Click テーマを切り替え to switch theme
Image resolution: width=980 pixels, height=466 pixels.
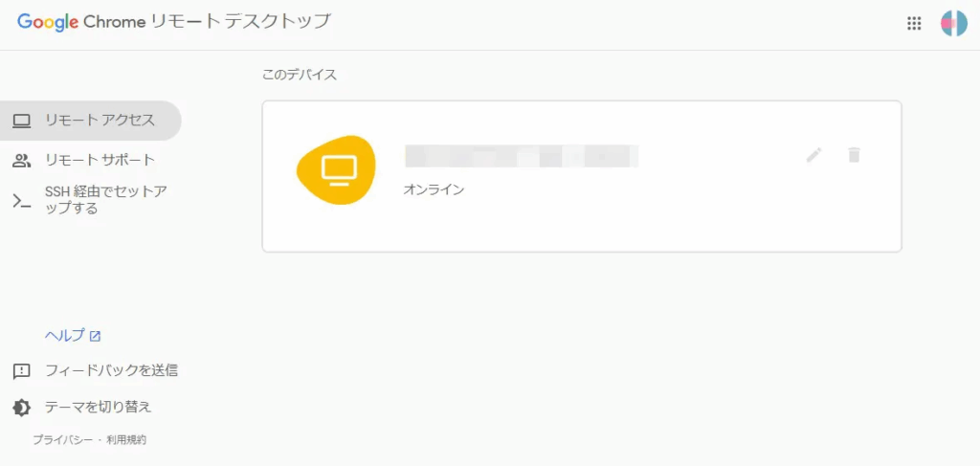click(x=98, y=407)
